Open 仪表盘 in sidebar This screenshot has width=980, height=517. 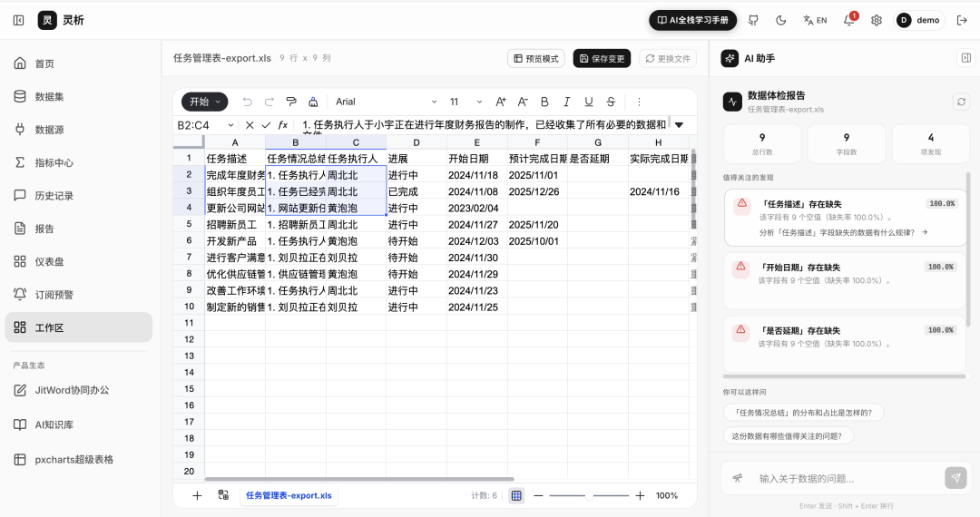(78, 261)
